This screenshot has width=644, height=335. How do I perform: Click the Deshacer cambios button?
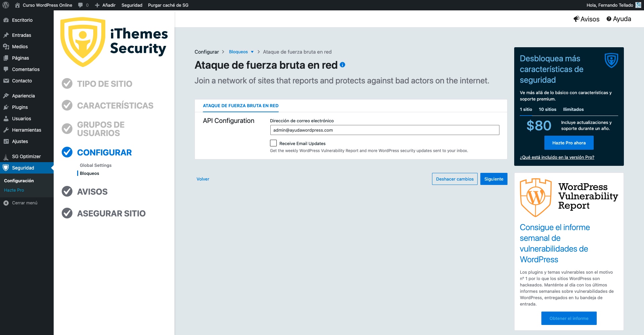(x=455, y=179)
